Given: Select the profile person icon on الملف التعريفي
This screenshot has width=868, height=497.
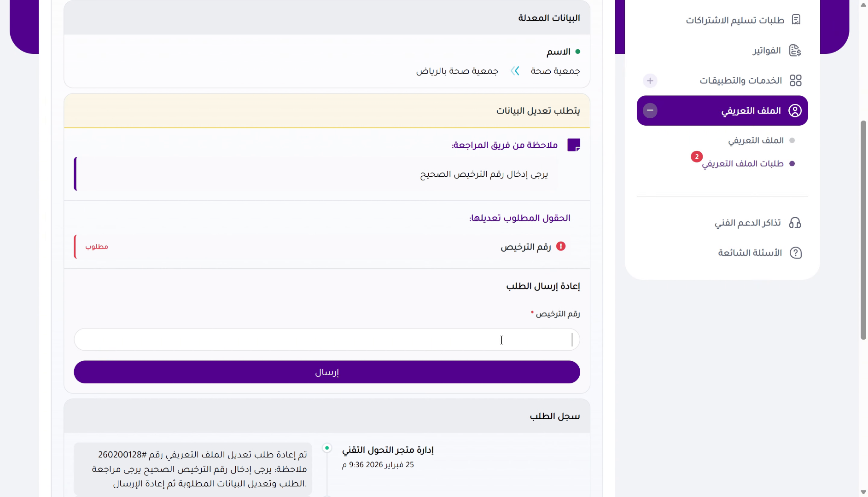Looking at the screenshot, I should pyautogui.click(x=794, y=110).
